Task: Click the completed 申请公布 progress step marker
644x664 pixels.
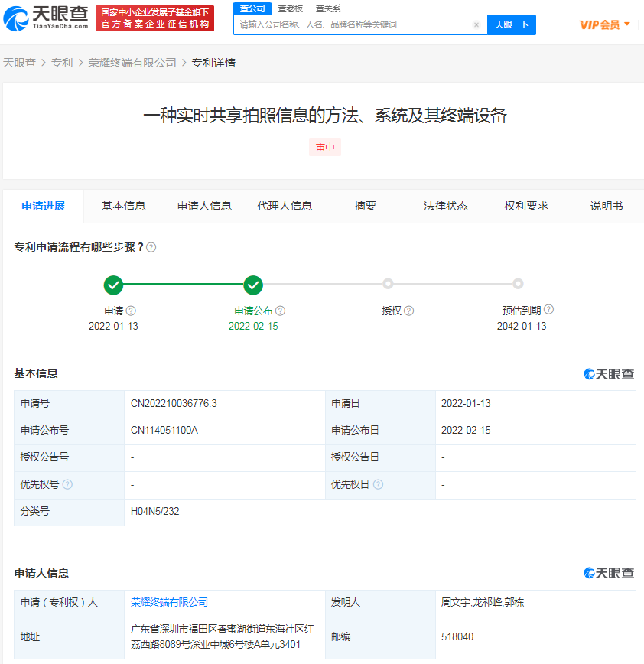Action: 253,285
